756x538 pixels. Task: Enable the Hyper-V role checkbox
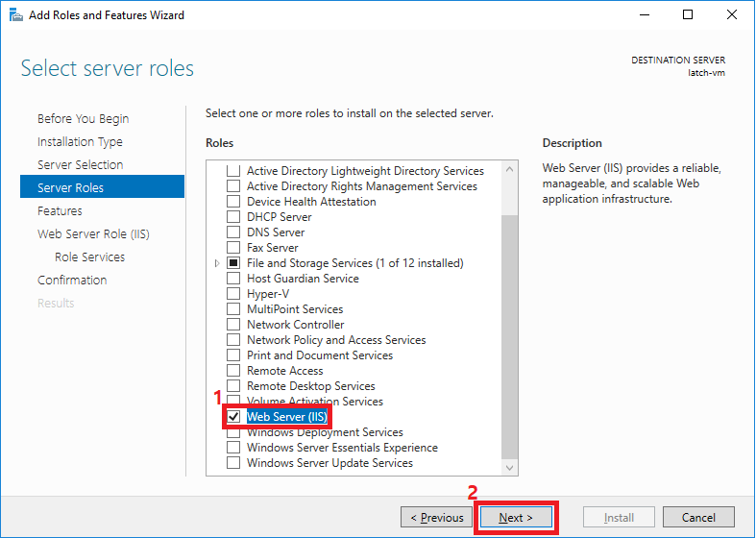[233, 294]
